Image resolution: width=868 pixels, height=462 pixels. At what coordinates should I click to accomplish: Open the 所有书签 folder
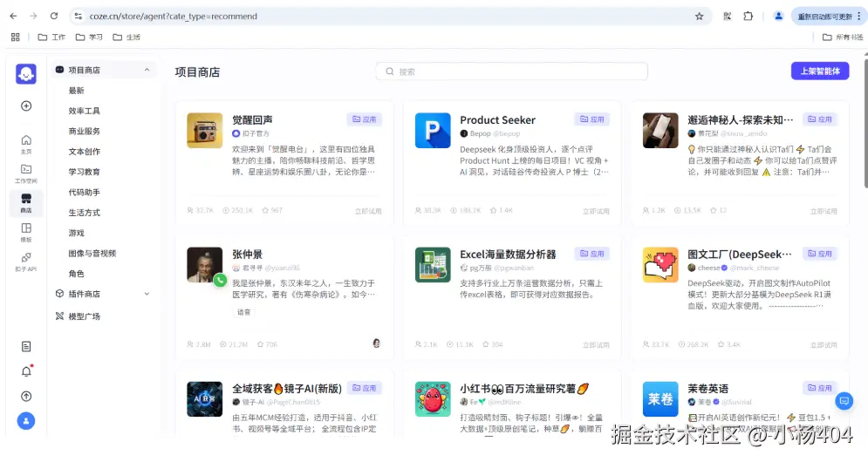pos(843,37)
